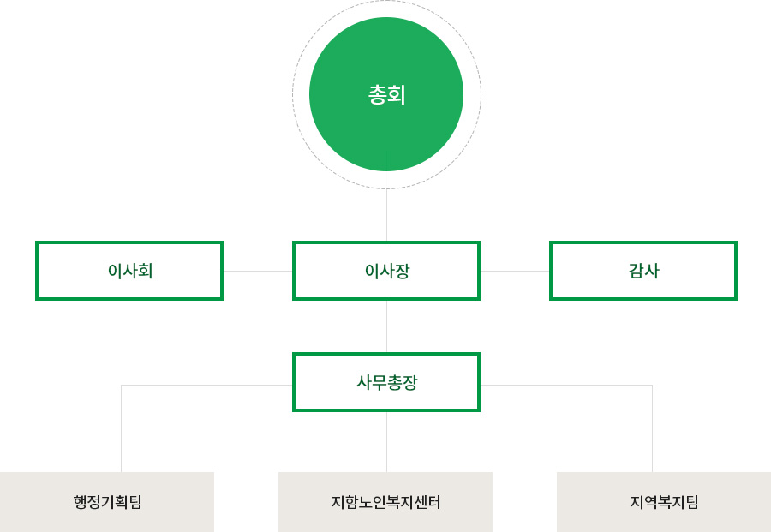Click the vertical connector line above 지역복지팀

coord(653,428)
